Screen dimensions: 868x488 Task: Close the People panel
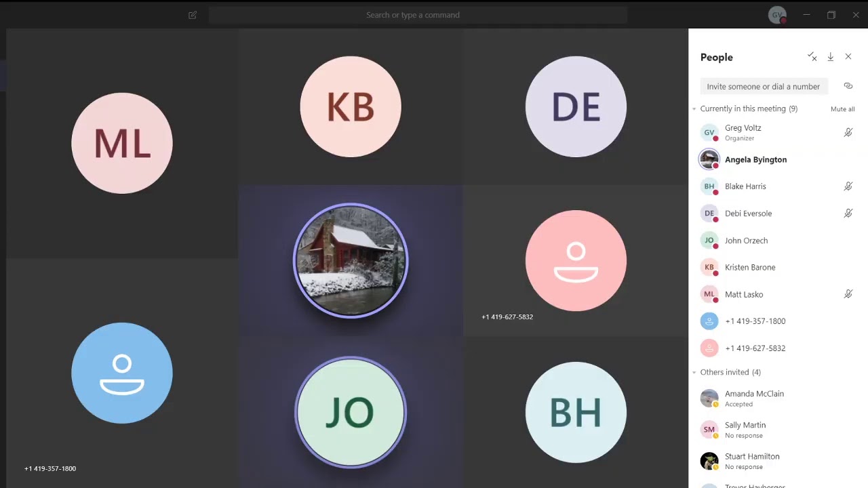(x=848, y=57)
